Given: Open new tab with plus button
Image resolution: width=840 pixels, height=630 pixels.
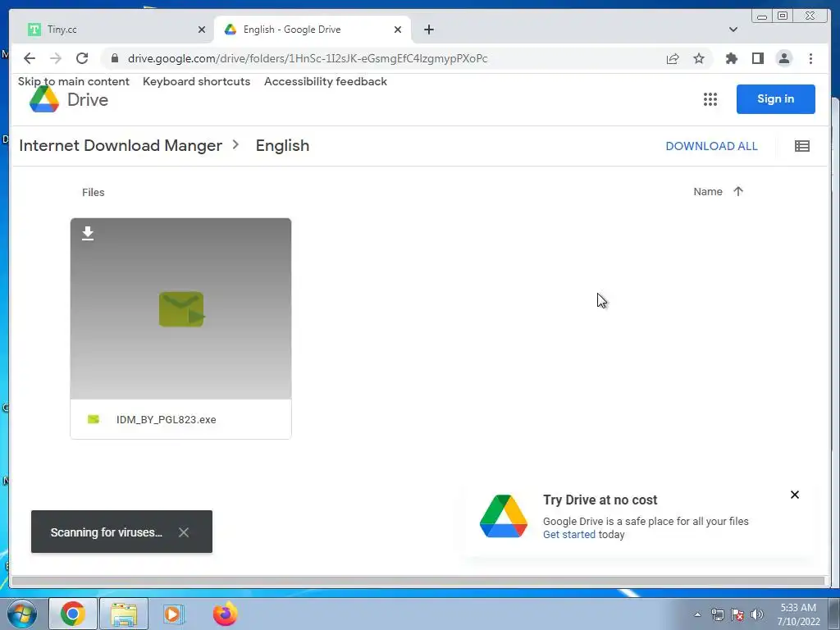Looking at the screenshot, I should click(428, 30).
